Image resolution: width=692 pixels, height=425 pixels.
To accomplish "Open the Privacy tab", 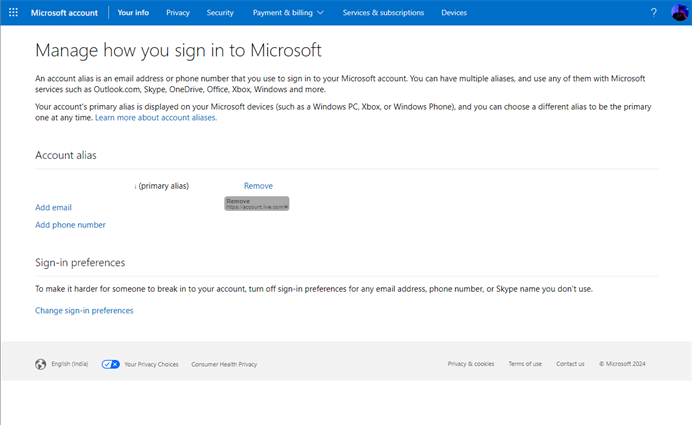I will click(x=178, y=13).
